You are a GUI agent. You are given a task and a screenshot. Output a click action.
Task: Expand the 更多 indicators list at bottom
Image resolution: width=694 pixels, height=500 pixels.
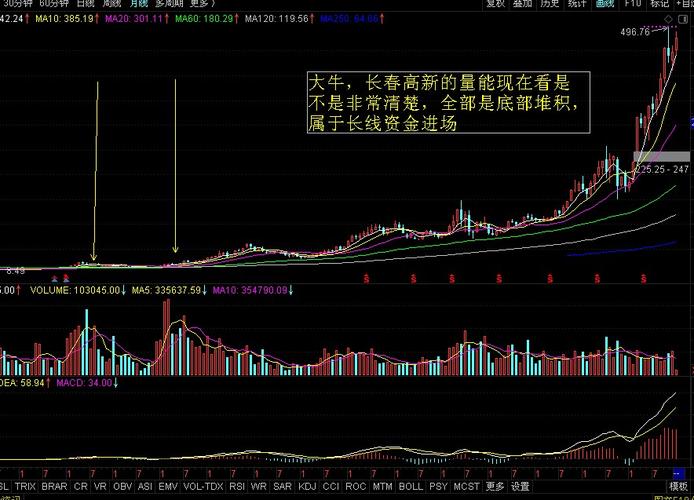pyautogui.click(x=495, y=487)
